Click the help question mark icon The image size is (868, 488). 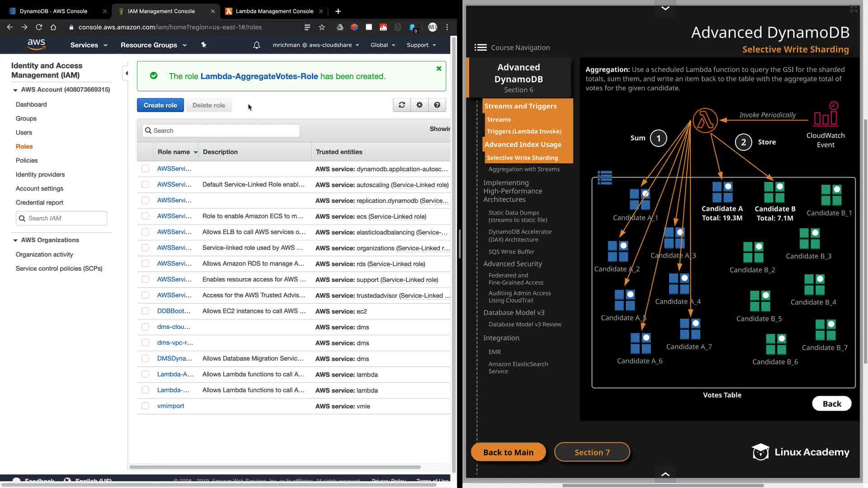[x=437, y=105]
